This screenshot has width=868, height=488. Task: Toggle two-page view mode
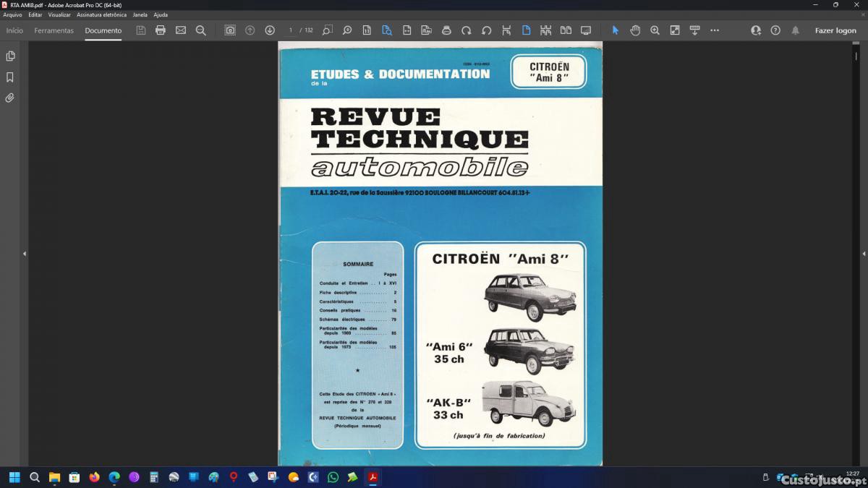click(x=566, y=30)
